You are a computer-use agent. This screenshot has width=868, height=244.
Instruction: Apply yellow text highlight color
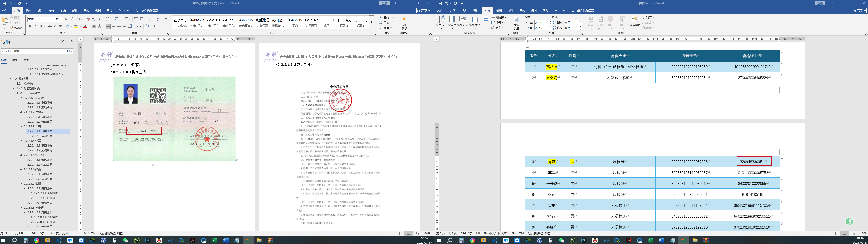pyautogui.click(x=76, y=26)
